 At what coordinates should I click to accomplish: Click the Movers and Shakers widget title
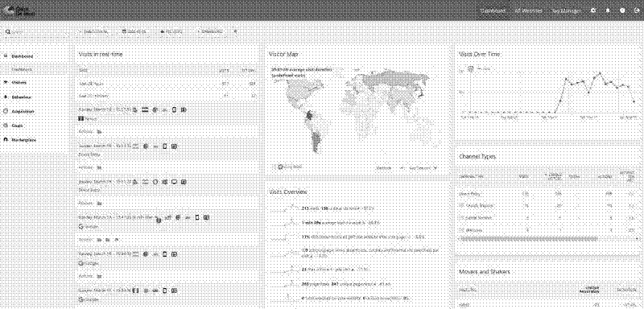(485, 272)
